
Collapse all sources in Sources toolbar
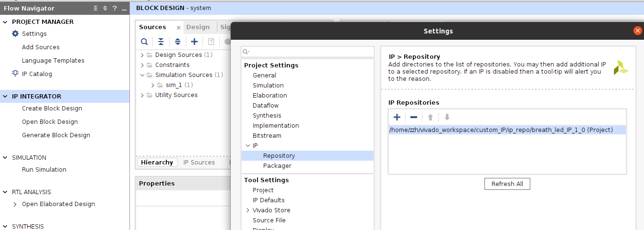(161, 42)
